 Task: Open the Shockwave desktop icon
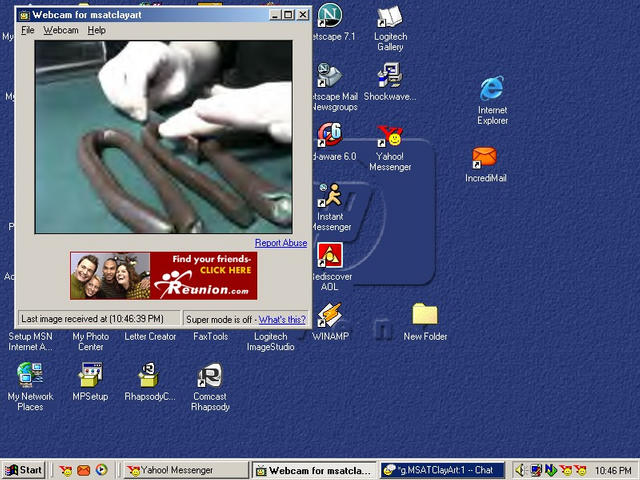(x=390, y=75)
